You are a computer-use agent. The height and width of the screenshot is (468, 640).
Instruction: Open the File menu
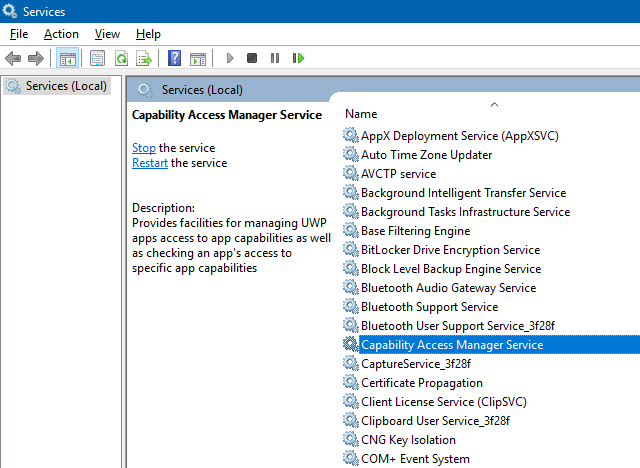click(x=19, y=34)
